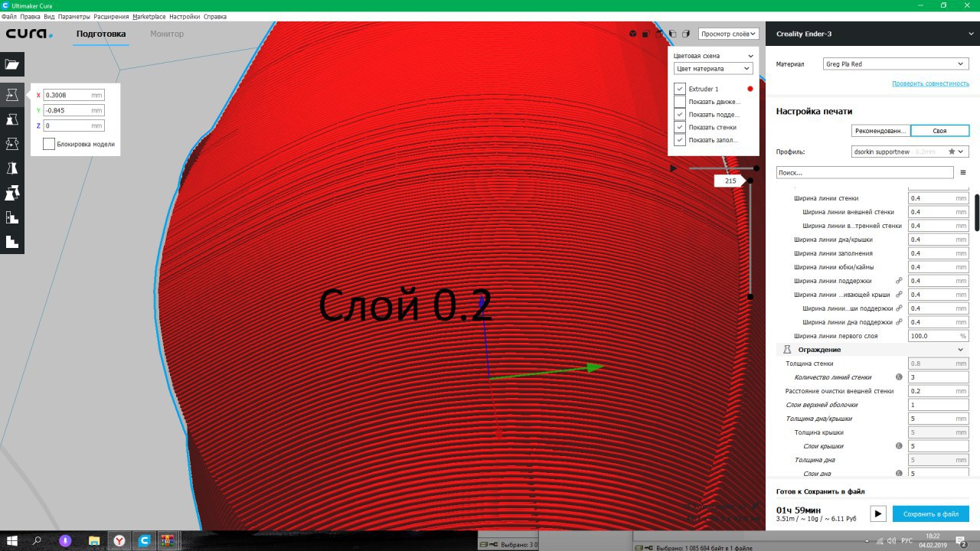Open the Цвет материала dropdown

(713, 69)
